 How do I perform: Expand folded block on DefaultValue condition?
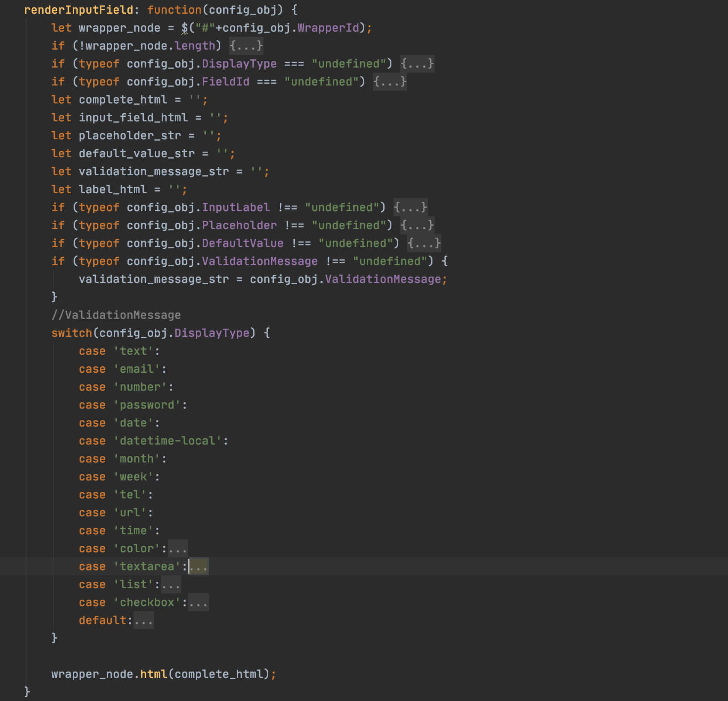pyautogui.click(x=424, y=243)
